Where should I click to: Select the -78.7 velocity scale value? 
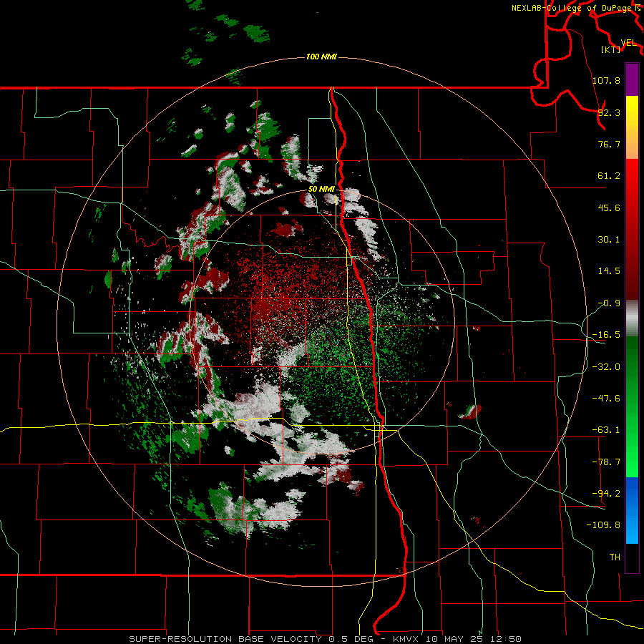(x=606, y=462)
